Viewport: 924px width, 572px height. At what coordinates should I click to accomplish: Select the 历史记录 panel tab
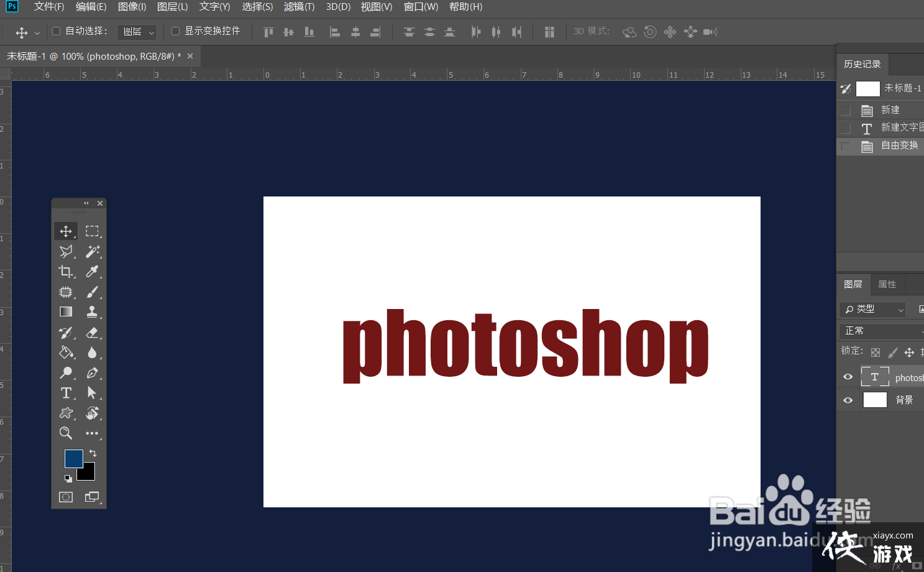pyautogui.click(x=862, y=64)
